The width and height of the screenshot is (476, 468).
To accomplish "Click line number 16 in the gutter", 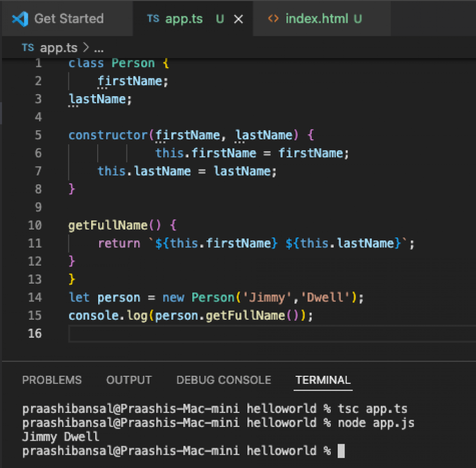I will (x=35, y=333).
